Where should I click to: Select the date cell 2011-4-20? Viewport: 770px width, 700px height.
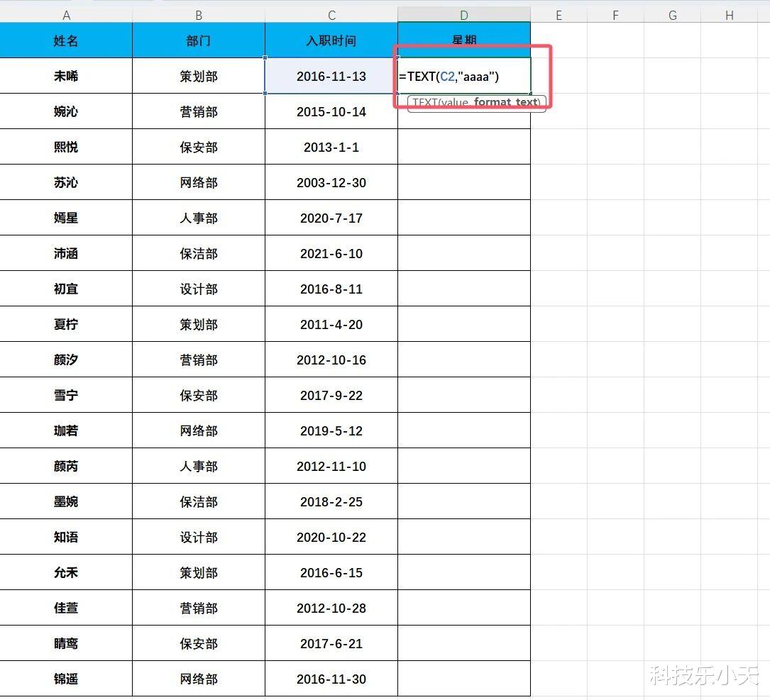point(331,324)
